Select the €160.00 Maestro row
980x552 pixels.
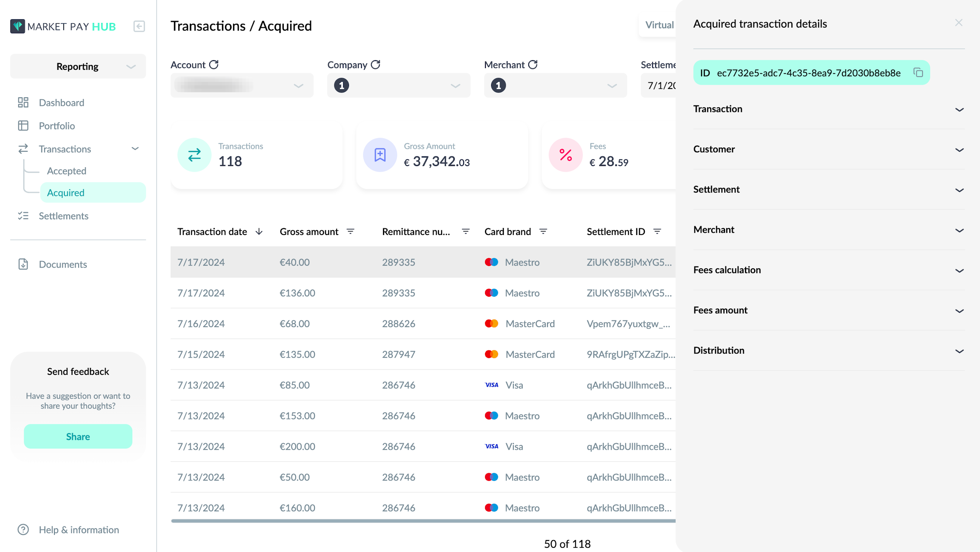click(x=423, y=507)
